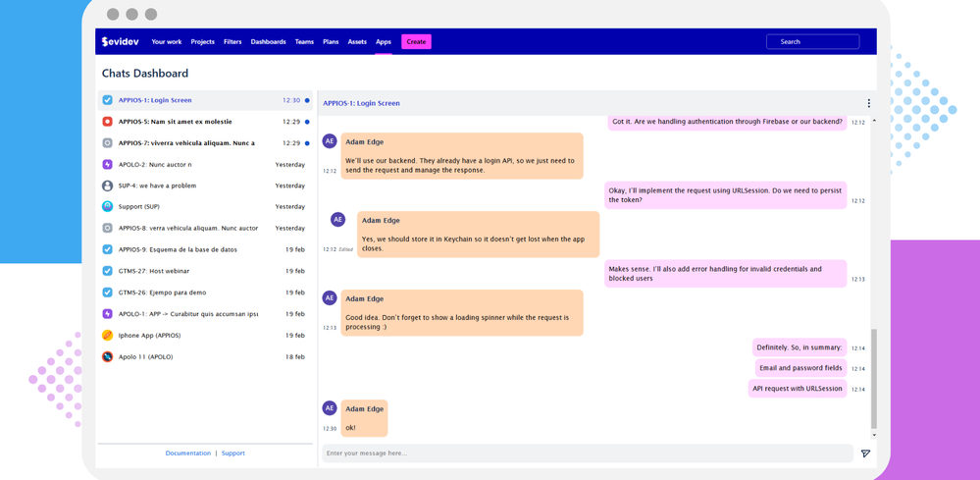Image resolution: width=980 pixels, height=480 pixels.
Task: Click the AE avatar on the 'We'll use our backend' message
Action: click(330, 141)
